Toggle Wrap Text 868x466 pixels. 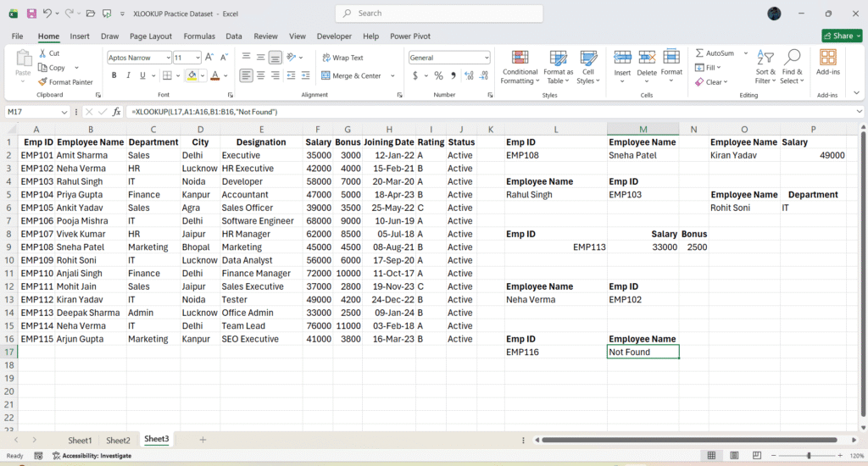click(342, 58)
